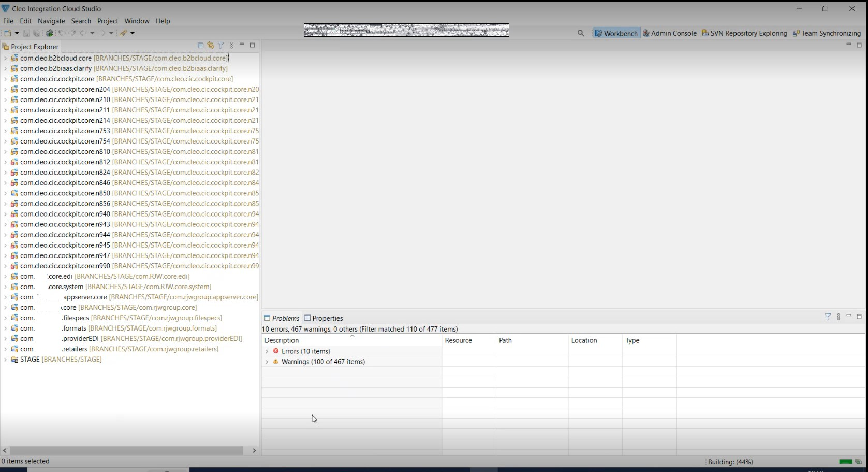Click the Project Explorer horizontal scrollbar
The image size is (868, 472).
coord(127,451)
